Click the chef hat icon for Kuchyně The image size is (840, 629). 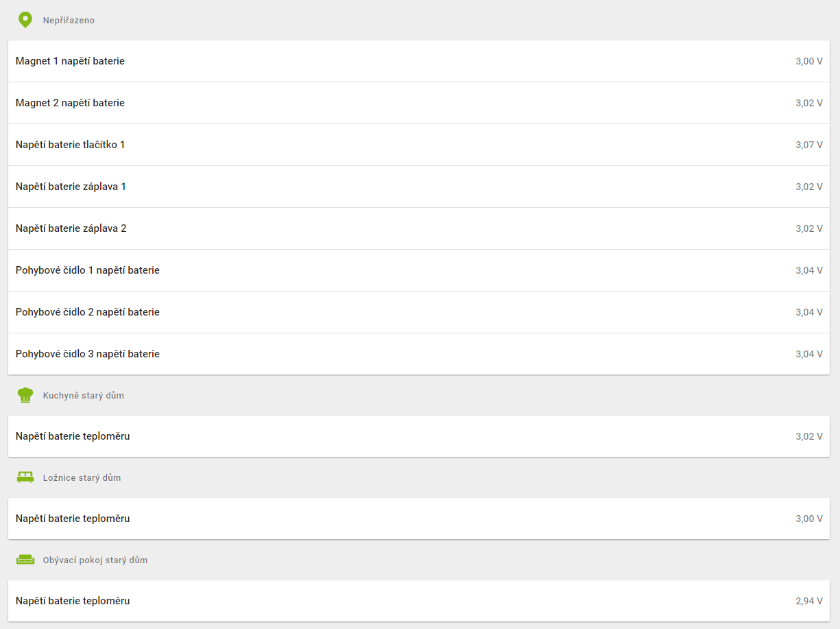pos(25,395)
